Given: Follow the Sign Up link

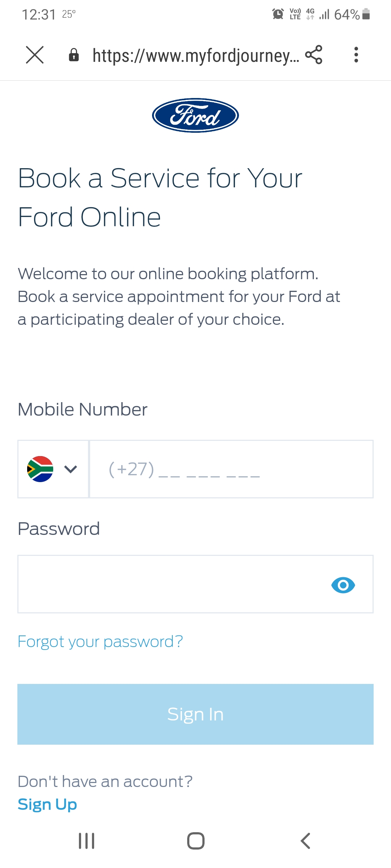Looking at the screenshot, I should [x=47, y=805].
